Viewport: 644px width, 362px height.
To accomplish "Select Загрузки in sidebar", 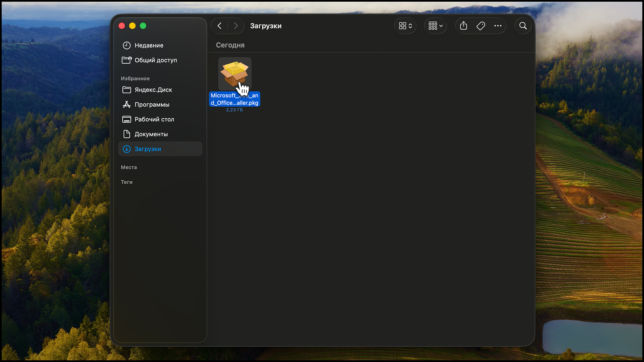I will pos(148,149).
